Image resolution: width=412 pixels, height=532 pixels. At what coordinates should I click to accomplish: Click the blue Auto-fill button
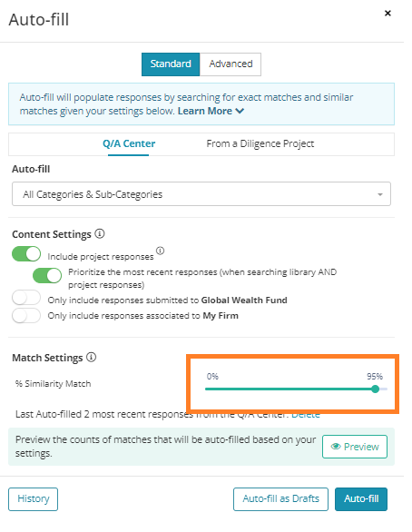361,498
